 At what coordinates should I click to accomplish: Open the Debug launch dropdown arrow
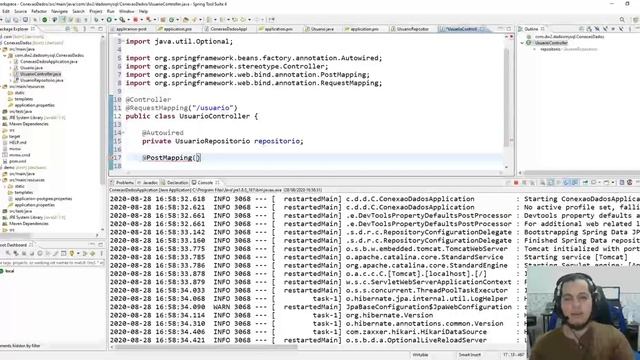pyautogui.click(x=102, y=20)
